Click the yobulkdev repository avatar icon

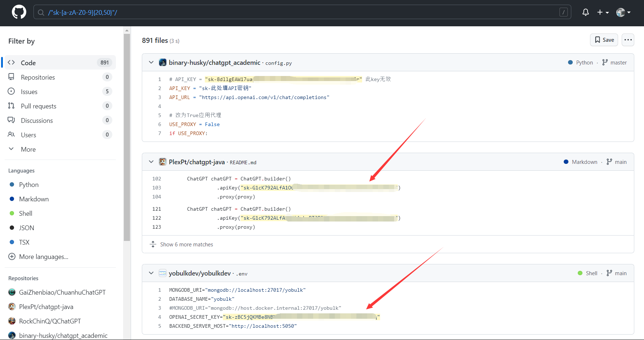pyautogui.click(x=163, y=273)
